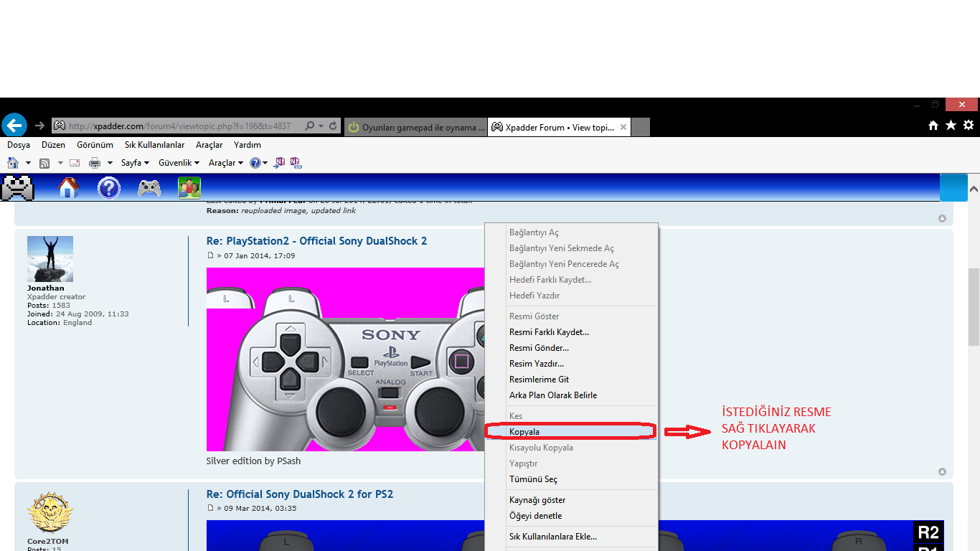Open the Re: Official Sony DualShock 2 for PS2 link
This screenshot has width=980, height=551.
point(300,494)
